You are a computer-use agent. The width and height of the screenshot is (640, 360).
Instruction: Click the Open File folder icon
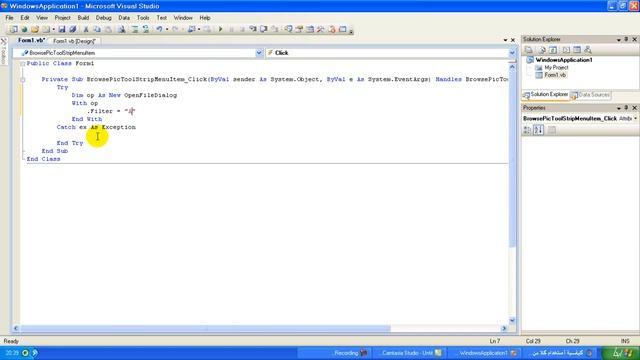[35, 29]
